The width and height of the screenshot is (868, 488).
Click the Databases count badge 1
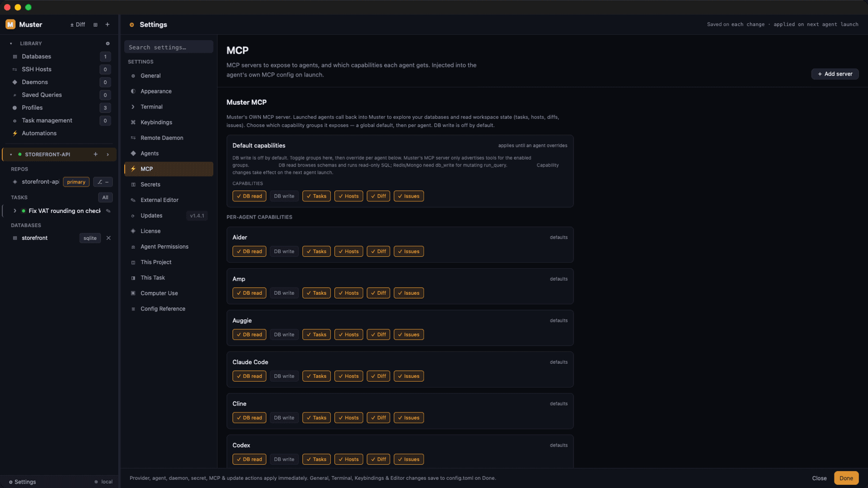[105, 56]
